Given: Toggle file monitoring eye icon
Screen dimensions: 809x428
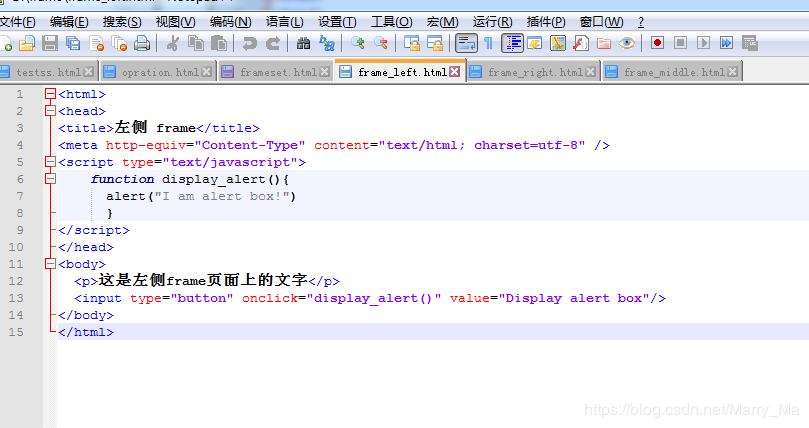Looking at the screenshot, I should pos(627,43).
